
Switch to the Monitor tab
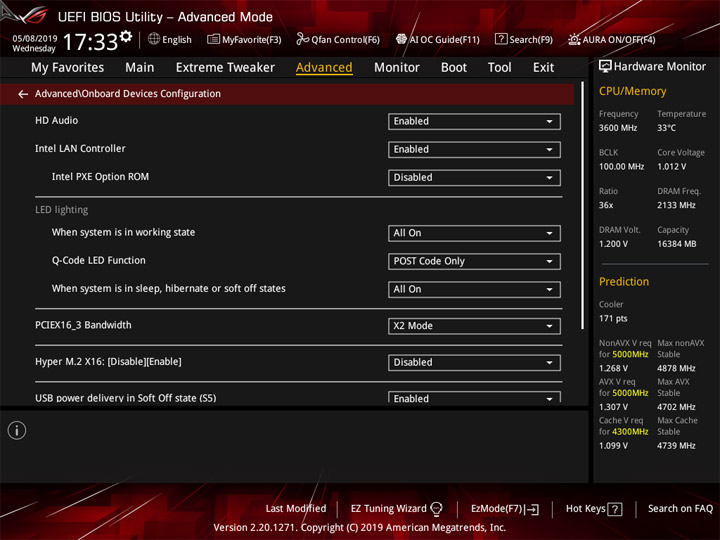[397, 68]
